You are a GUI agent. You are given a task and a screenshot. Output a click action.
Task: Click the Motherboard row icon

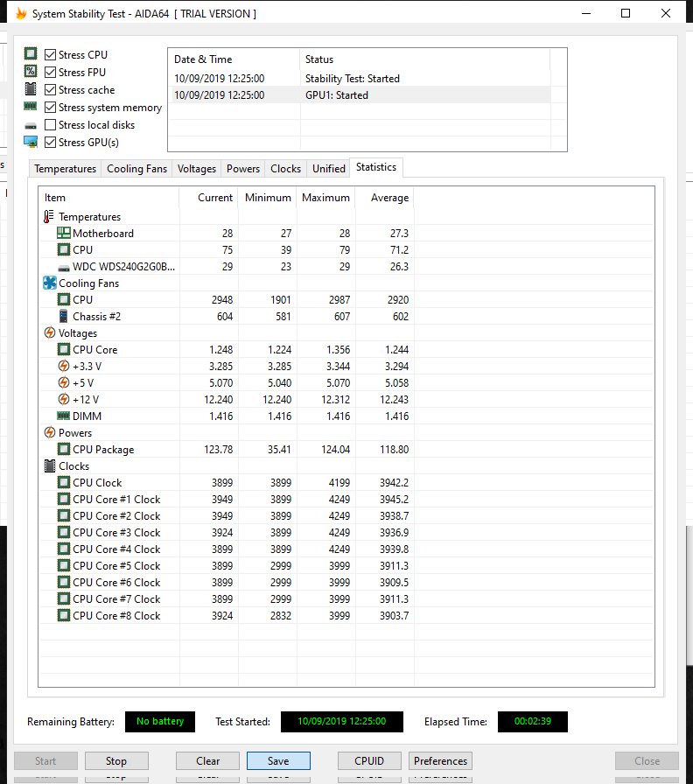tap(64, 234)
